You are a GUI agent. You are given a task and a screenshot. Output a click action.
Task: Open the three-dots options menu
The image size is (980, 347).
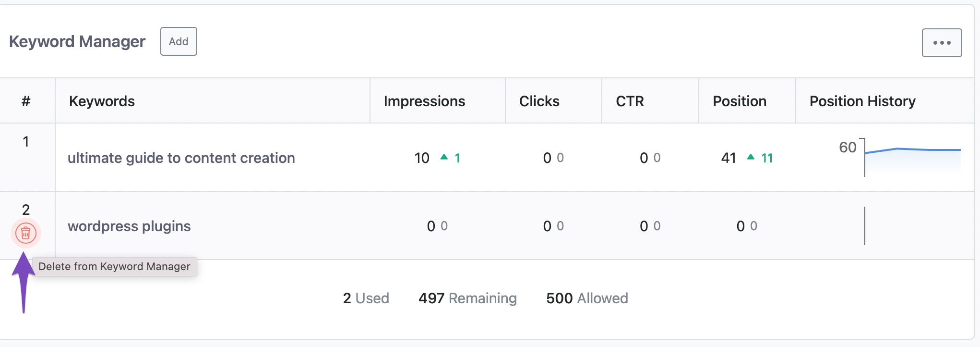(942, 43)
